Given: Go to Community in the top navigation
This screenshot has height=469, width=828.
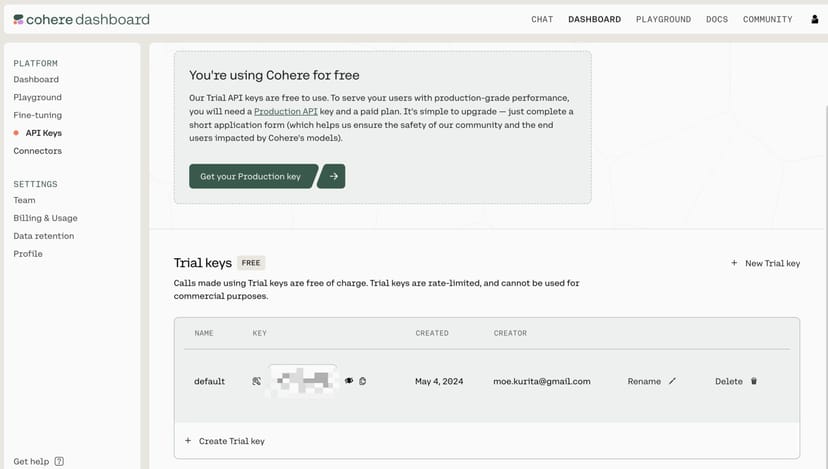Looking at the screenshot, I should [767, 19].
